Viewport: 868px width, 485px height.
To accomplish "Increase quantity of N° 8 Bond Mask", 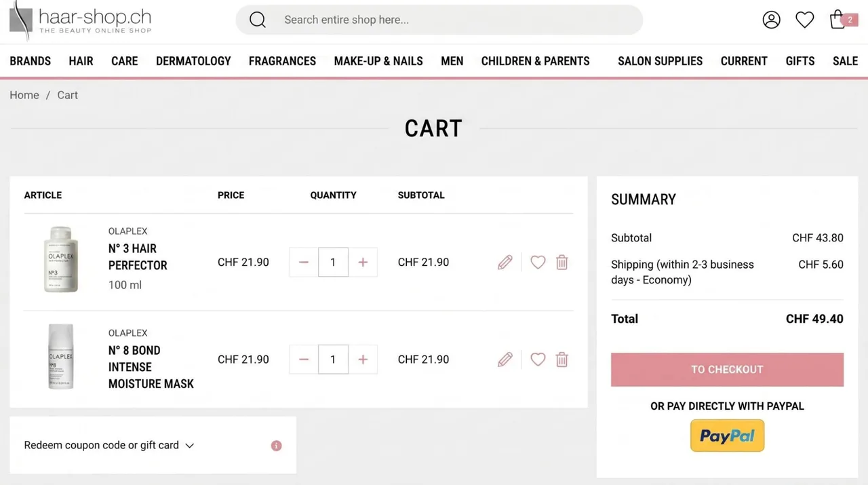I will pos(363,360).
